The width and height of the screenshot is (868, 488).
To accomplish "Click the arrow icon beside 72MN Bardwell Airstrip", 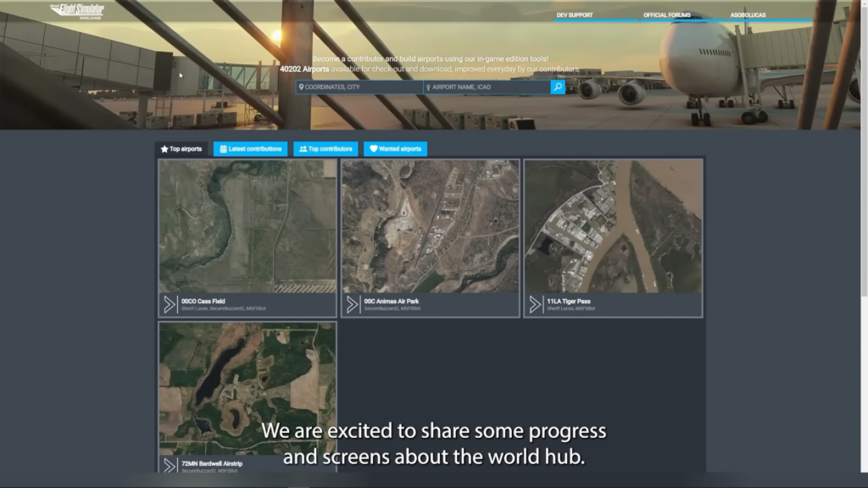I will click(x=170, y=466).
